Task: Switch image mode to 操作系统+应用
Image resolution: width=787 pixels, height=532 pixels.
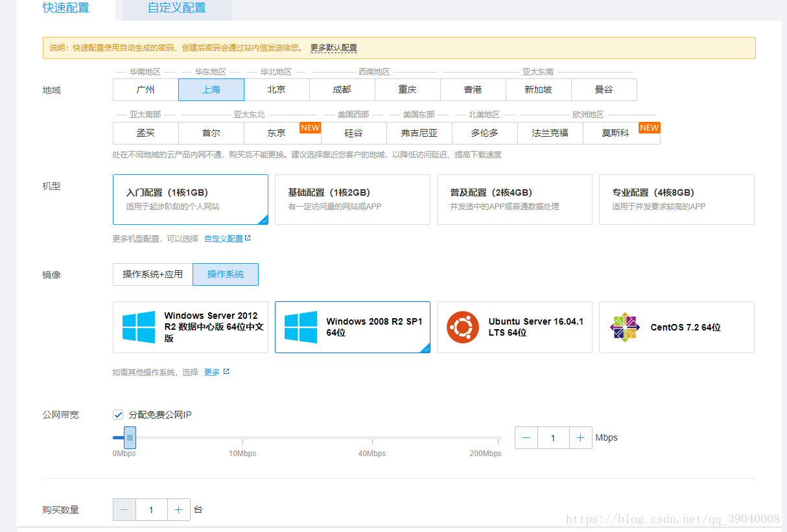Action: pyautogui.click(x=153, y=274)
